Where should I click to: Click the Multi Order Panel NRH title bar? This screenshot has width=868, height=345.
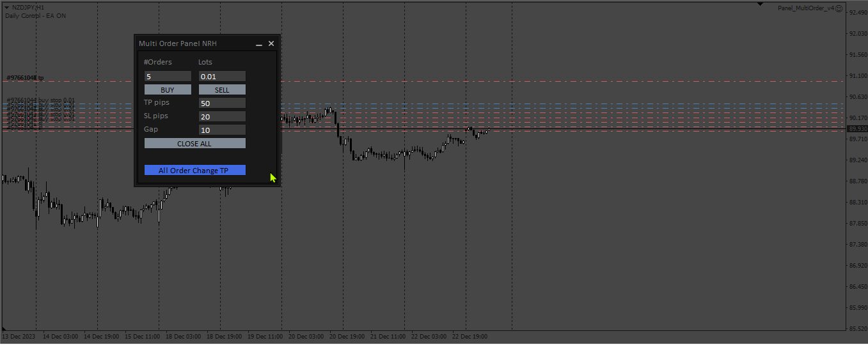207,43
